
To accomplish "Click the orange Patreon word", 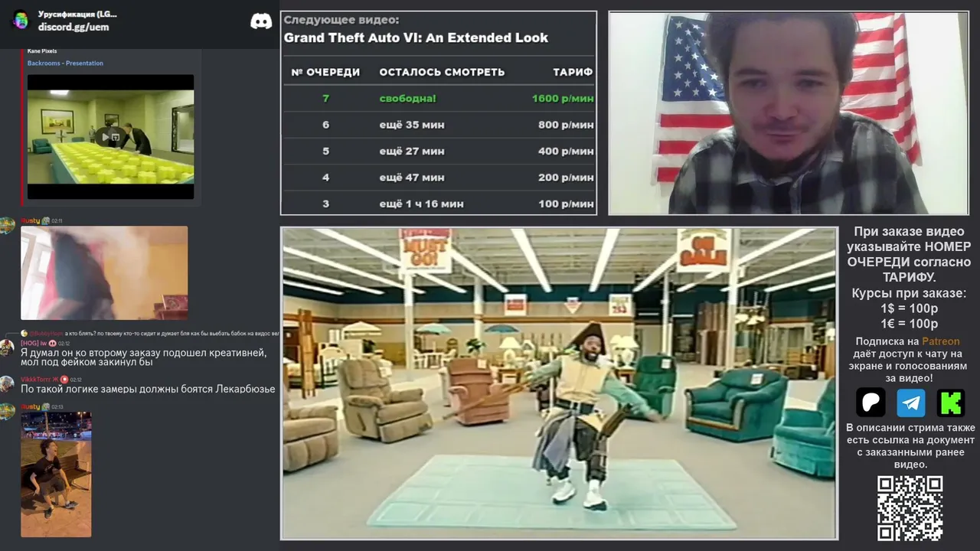I will click(940, 341).
